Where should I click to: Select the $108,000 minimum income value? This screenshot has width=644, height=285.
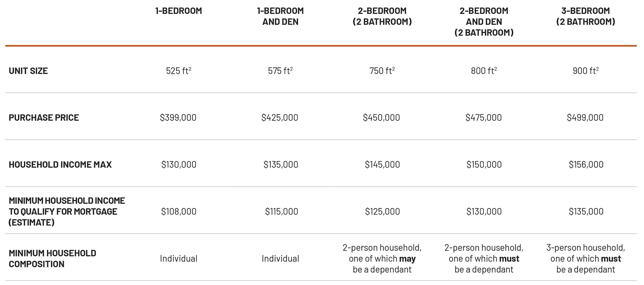pyautogui.click(x=178, y=212)
